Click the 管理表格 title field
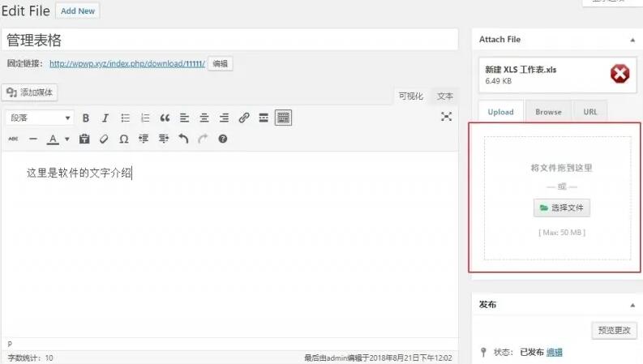 tap(229, 40)
